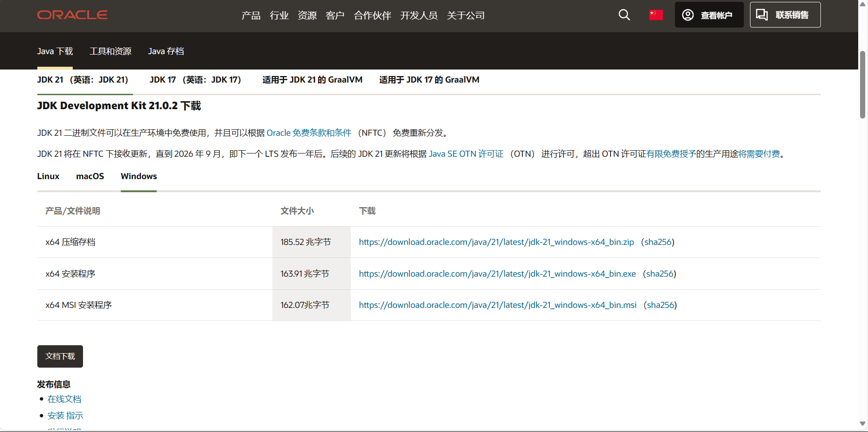The height and width of the screenshot is (432, 868).
Task: Open the 合作伙伴 menu
Action: point(372,15)
